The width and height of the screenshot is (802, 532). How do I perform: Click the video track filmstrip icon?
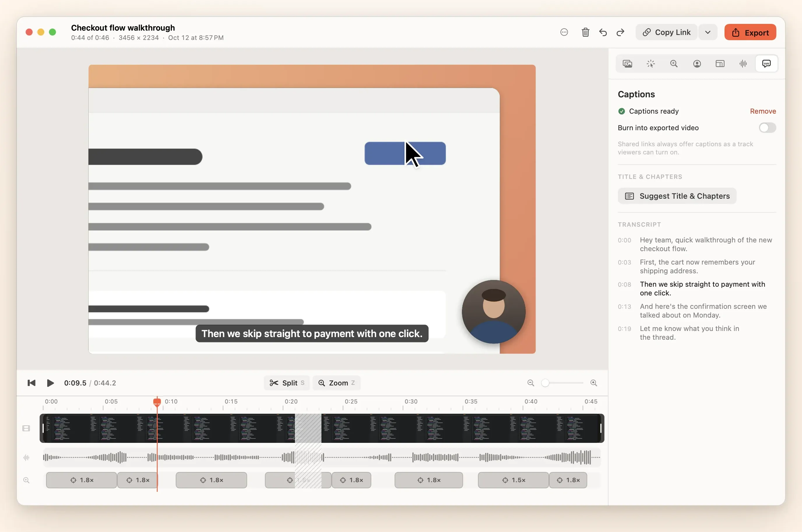click(x=26, y=428)
